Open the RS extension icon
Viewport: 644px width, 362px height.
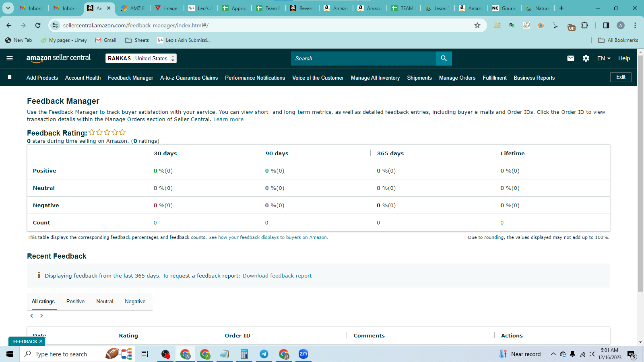click(512, 25)
